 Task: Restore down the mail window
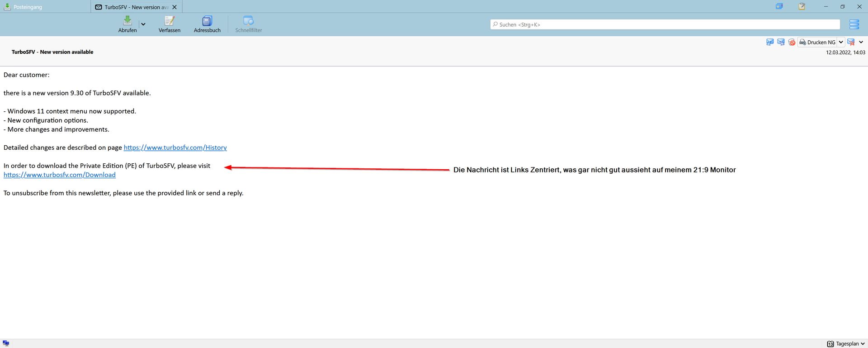pyautogui.click(x=843, y=6)
